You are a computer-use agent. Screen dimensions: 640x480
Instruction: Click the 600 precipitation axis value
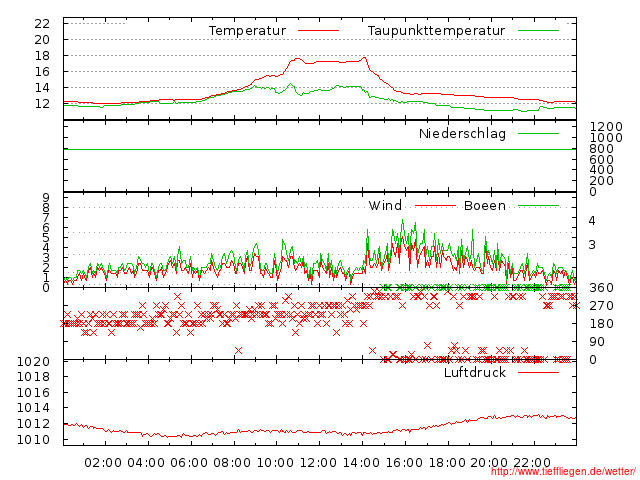click(602, 160)
